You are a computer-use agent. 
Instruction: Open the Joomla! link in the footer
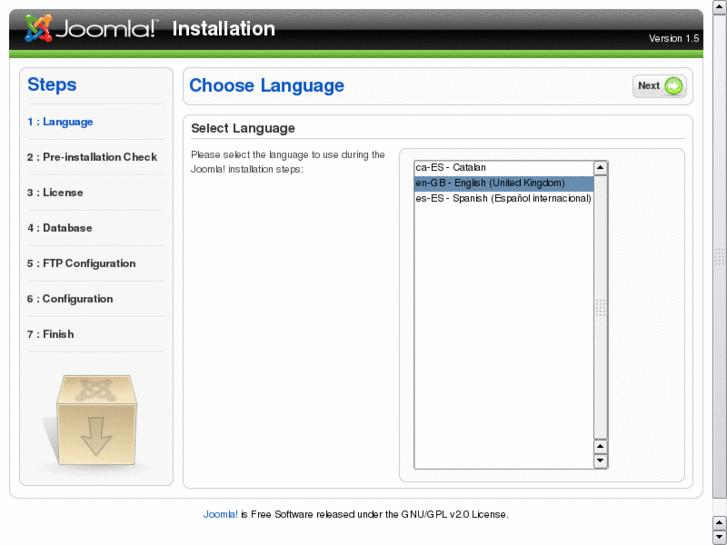(x=220, y=514)
